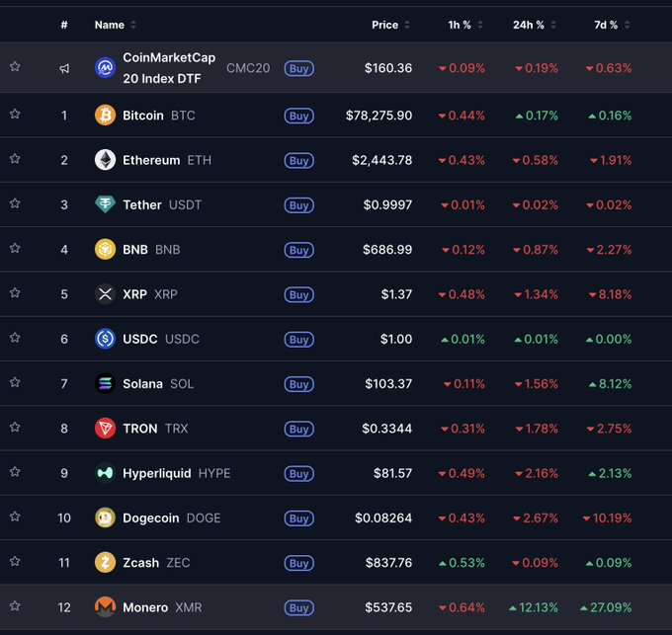Screen dimensions: 672x635
Task: Click the Ethereum price $2,443.78
Action: pyautogui.click(x=381, y=160)
